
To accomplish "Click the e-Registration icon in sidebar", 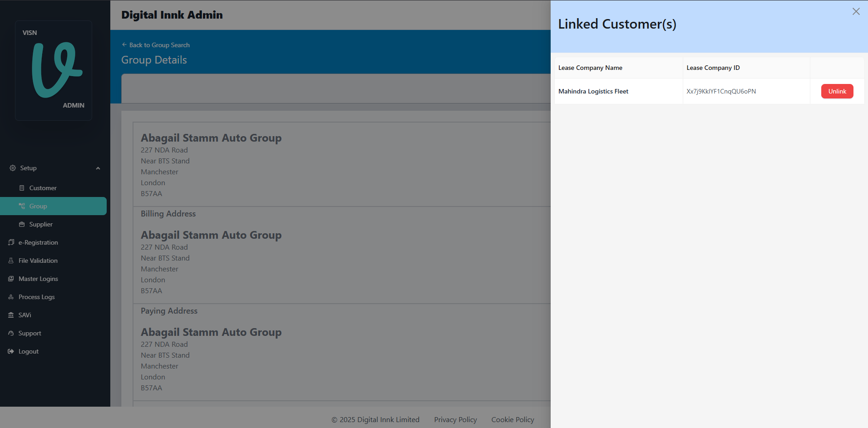I will [x=11, y=242].
